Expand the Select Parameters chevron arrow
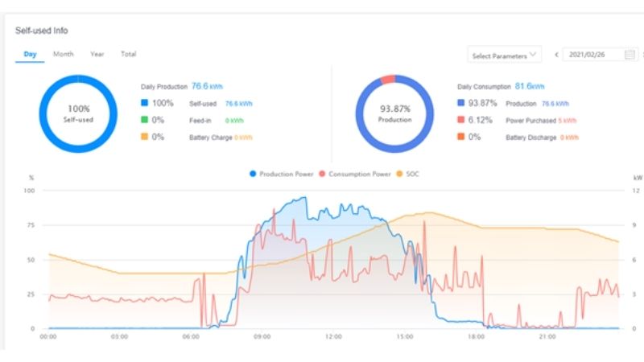644x362 pixels. coord(534,56)
